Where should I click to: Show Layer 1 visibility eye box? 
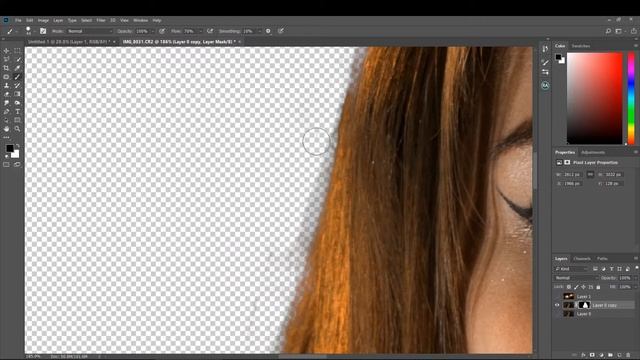[x=557, y=296]
